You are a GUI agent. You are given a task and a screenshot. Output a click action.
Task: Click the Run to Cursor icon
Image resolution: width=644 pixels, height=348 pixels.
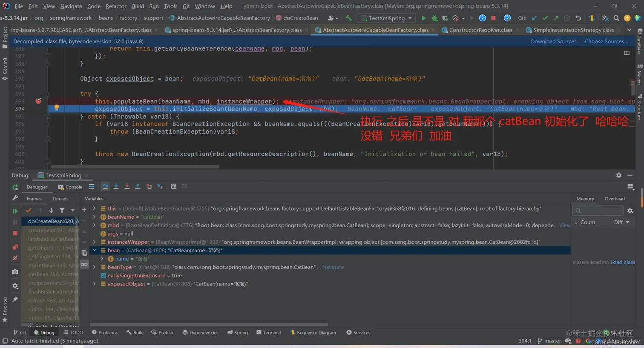point(160,186)
